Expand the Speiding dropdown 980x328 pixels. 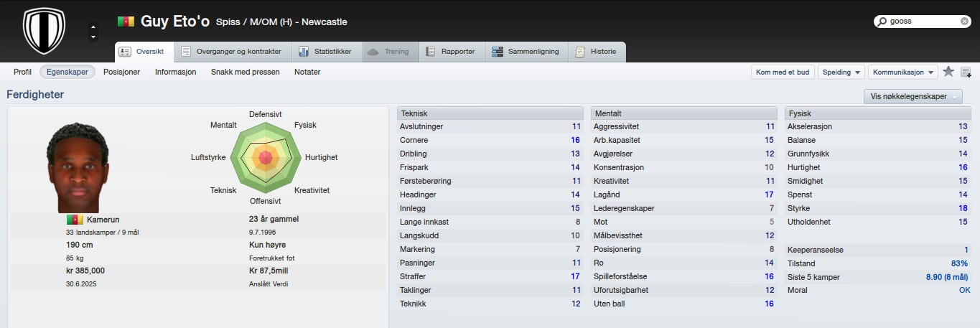click(841, 72)
